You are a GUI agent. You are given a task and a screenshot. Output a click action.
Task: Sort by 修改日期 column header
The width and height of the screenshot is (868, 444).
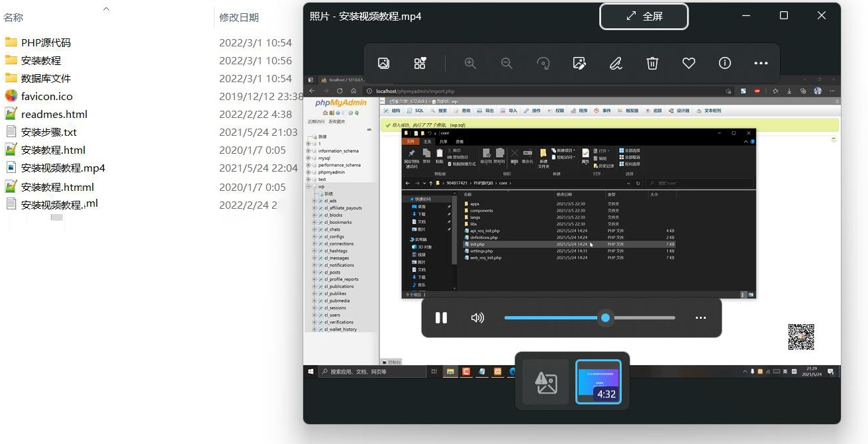(239, 17)
